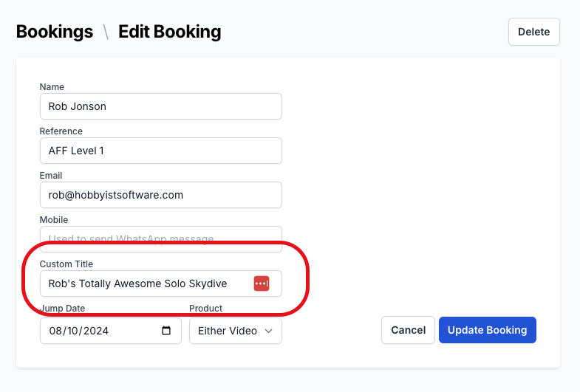Click the chevron arrow on the Product dropdown
This screenshot has width=580, height=392.
[x=269, y=331]
